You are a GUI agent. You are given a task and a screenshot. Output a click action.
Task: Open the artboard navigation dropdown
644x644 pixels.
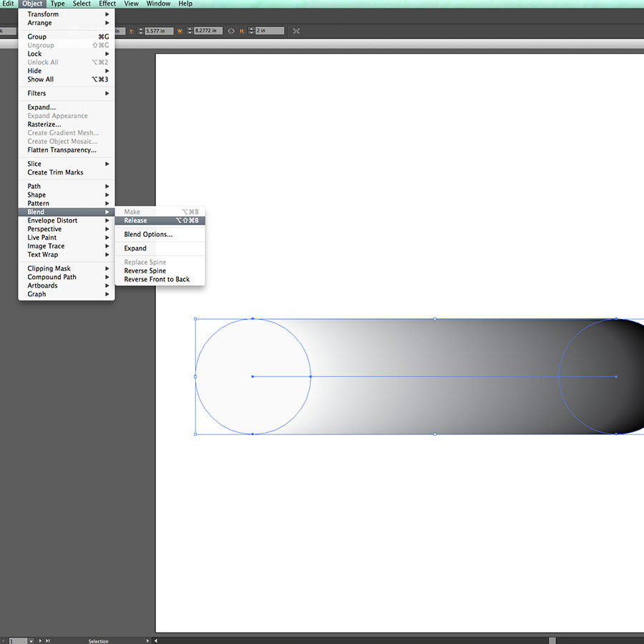(x=31, y=640)
